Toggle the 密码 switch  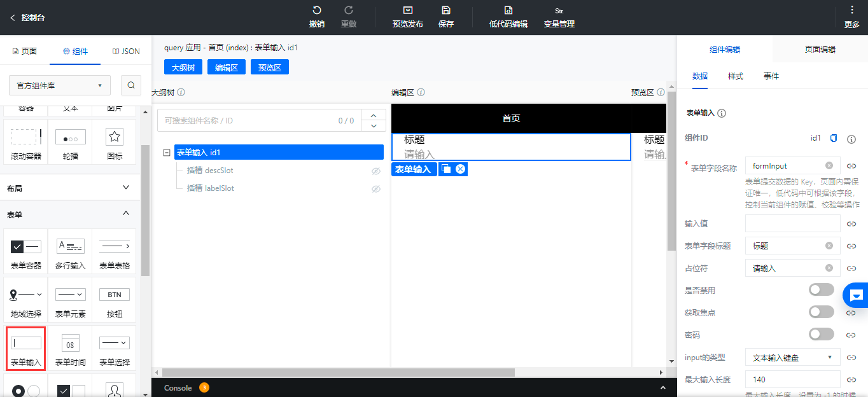coord(821,335)
